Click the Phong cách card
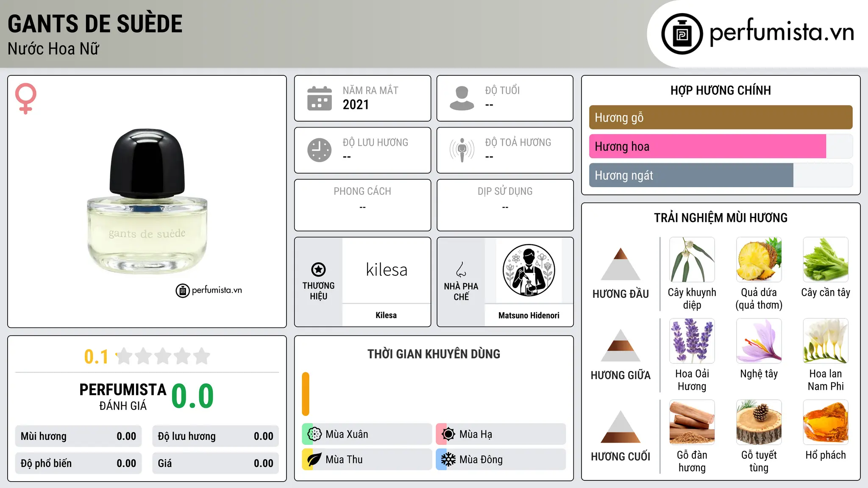This screenshot has height=488, width=868. click(x=362, y=205)
